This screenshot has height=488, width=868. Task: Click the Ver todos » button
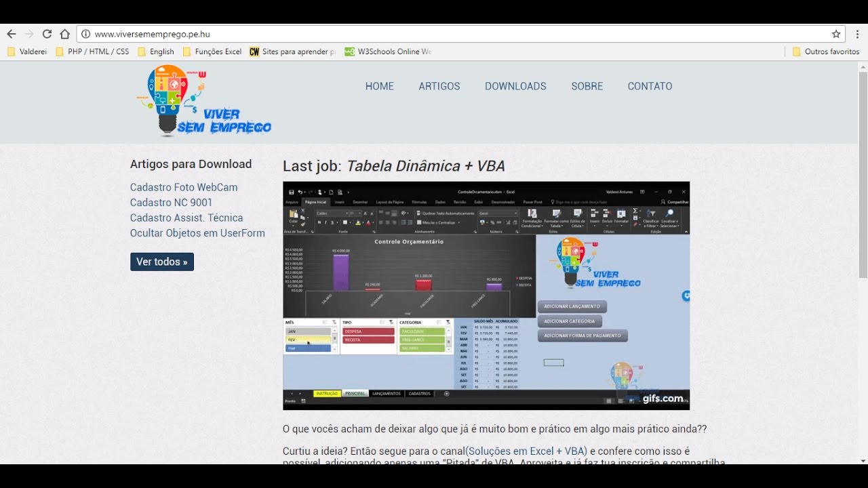162,262
